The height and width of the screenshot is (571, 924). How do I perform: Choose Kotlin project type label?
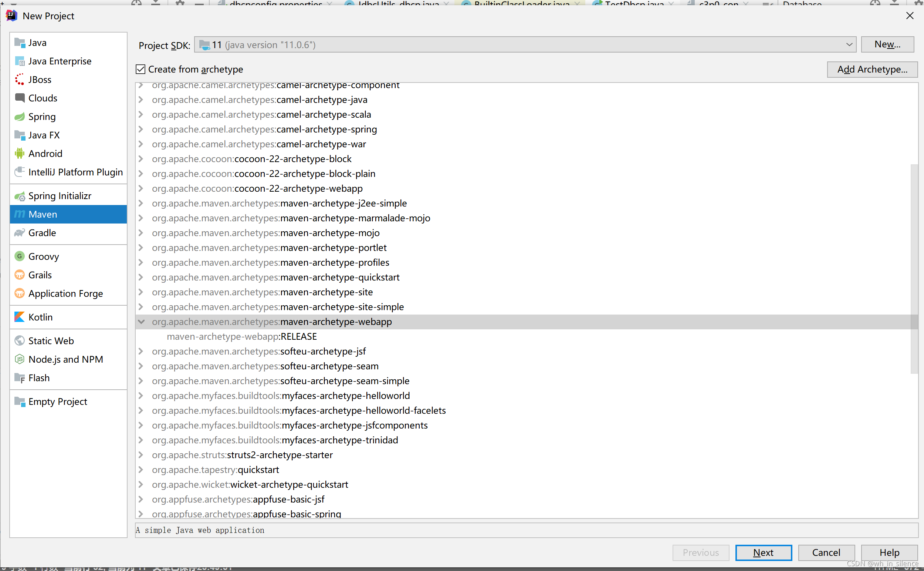pyautogui.click(x=40, y=317)
